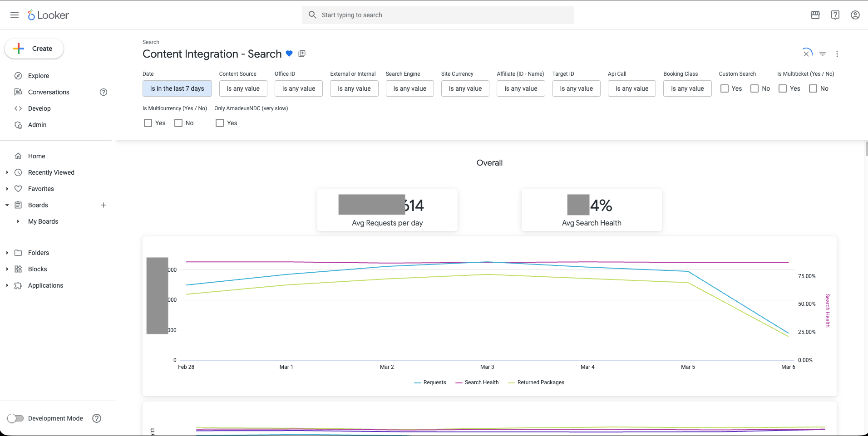868x436 pixels.
Task: Open the dashboard three-dot actions menu
Action: (x=837, y=54)
